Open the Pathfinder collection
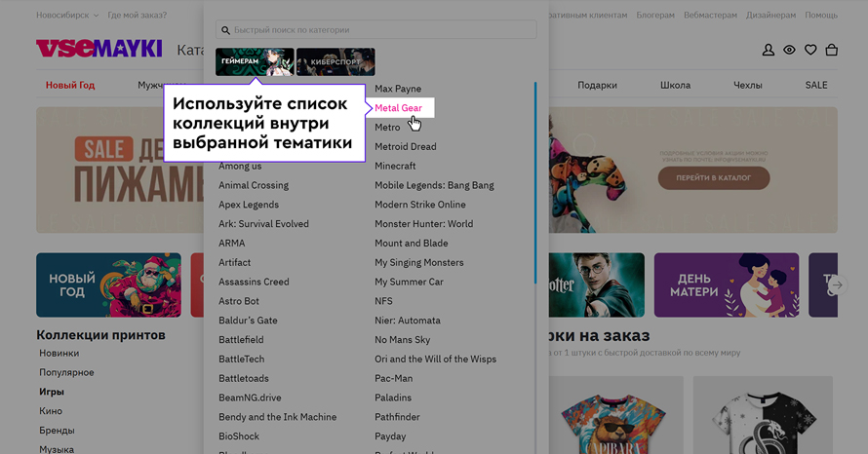Image resolution: width=868 pixels, height=454 pixels. (398, 418)
